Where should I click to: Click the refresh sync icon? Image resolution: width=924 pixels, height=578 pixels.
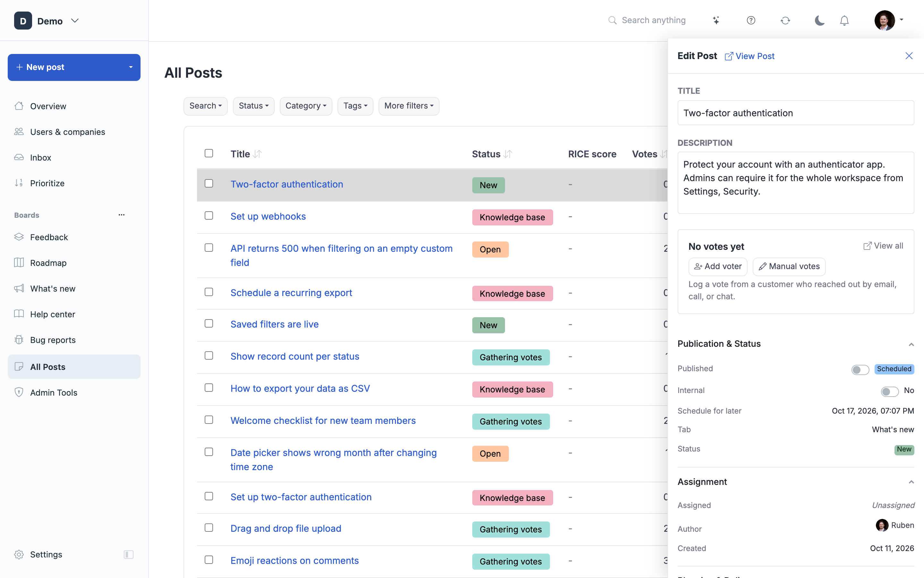coord(785,20)
